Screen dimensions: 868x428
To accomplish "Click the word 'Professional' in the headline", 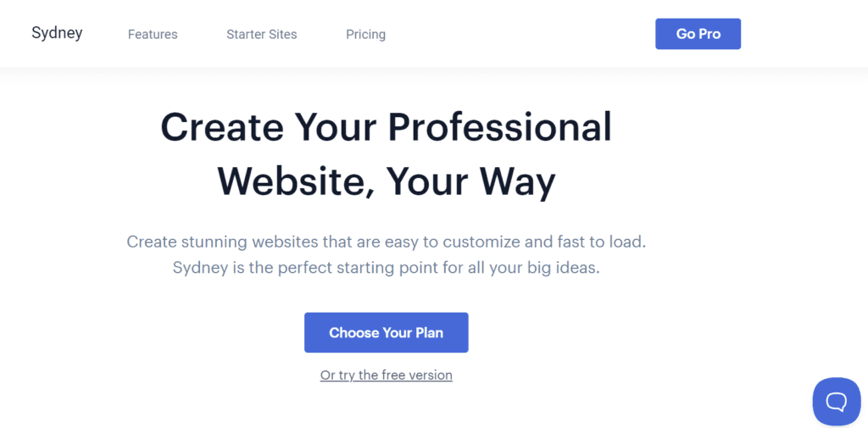I will tap(500, 127).
